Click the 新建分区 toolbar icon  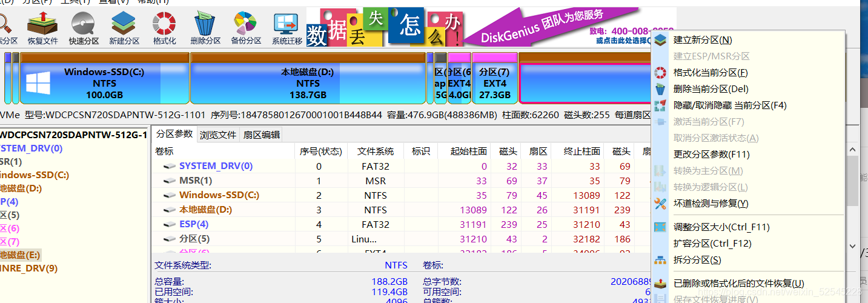click(124, 28)
